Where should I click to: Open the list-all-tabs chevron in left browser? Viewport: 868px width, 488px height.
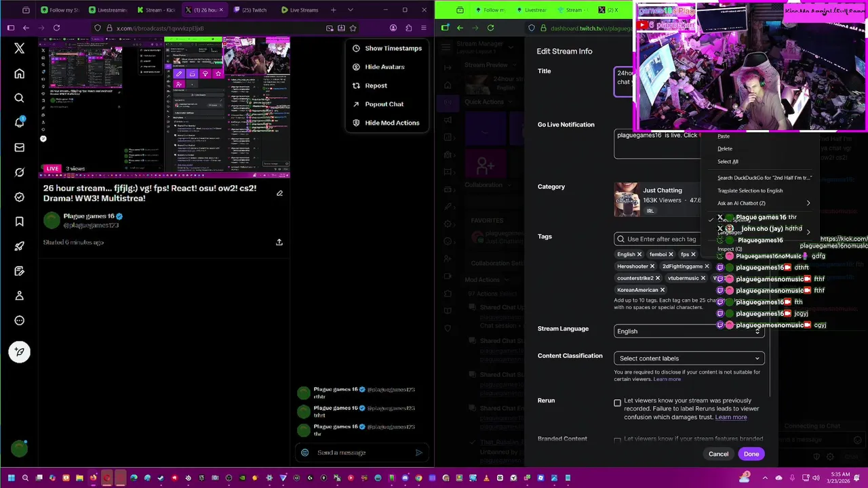point(350,9)
